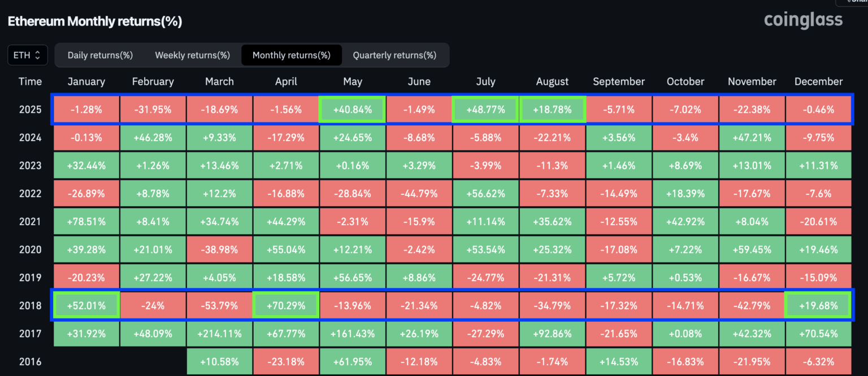Open the ETH coin selector dropdown

pyautogui.click(x=27, y=55)
